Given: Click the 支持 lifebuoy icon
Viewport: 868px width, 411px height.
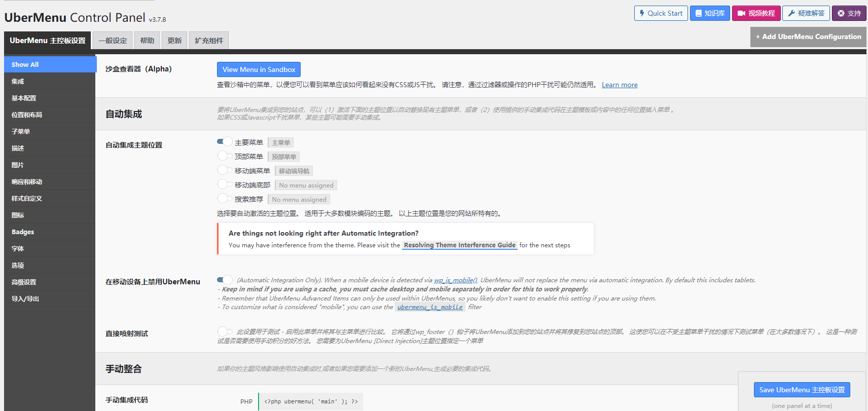Looking at the screenshot, I should point(841,13).
